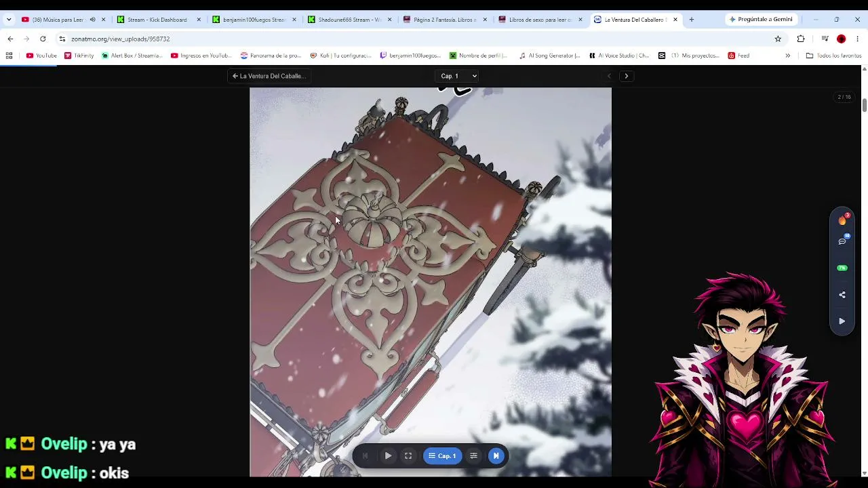This screenshot has width=868, height=488.
Task: Open the AI Song Generator bookmark
Action: coord(549,56)
